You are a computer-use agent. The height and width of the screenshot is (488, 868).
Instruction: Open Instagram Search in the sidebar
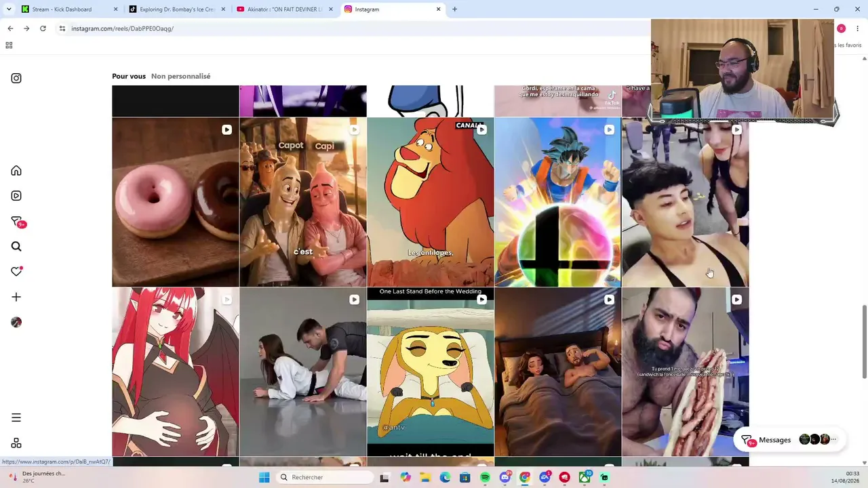(x=16, y=247)
